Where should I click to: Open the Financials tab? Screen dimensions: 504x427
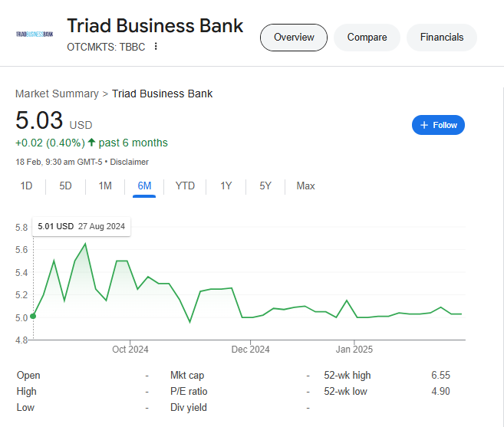[x=442, y=38]
